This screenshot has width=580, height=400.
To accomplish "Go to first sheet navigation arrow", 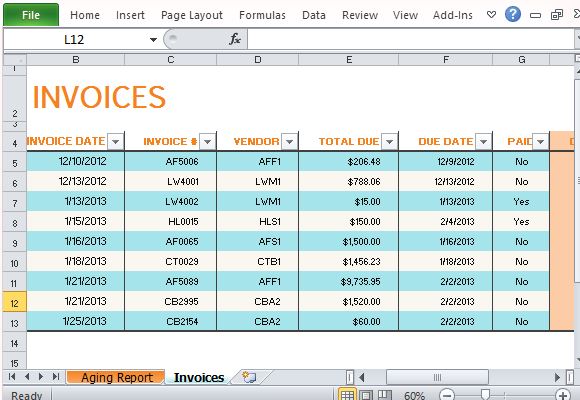I will tap(12, 377).
